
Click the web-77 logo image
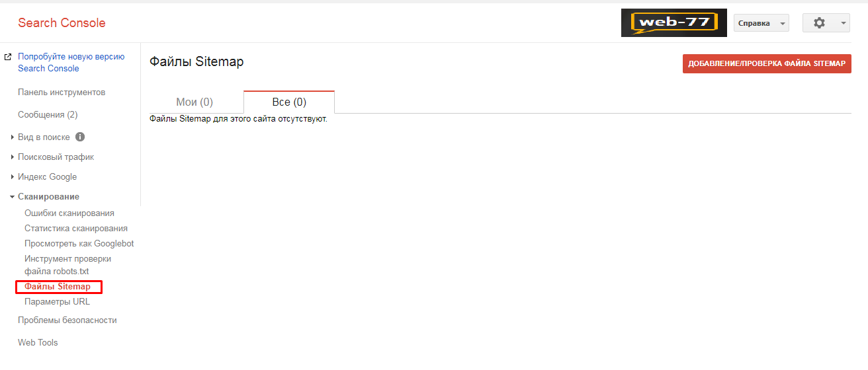674,22
